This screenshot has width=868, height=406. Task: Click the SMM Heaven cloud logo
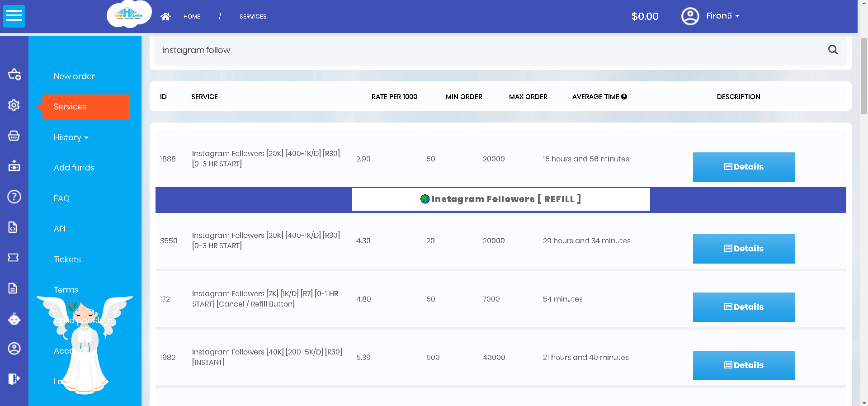pyautogui.click(x=129, y=14)
